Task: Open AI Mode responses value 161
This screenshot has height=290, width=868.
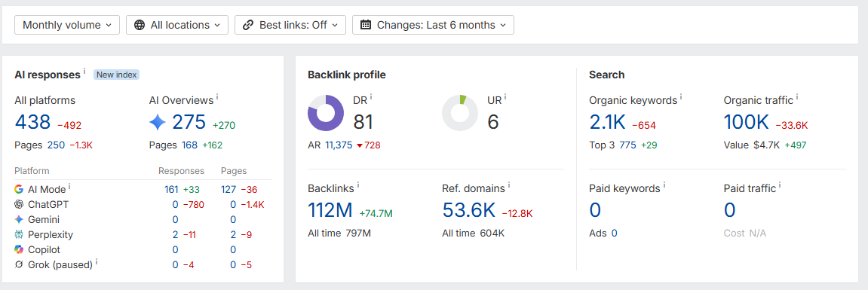Action: coord(171,189)
